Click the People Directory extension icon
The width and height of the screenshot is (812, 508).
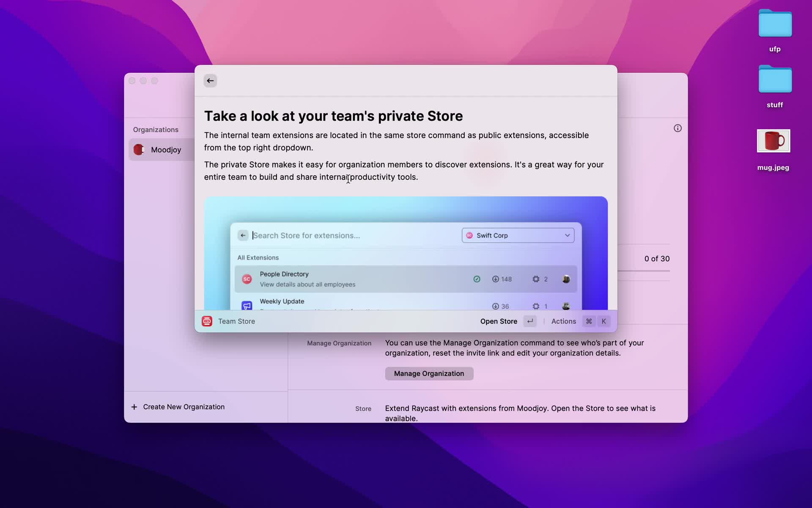247,279
